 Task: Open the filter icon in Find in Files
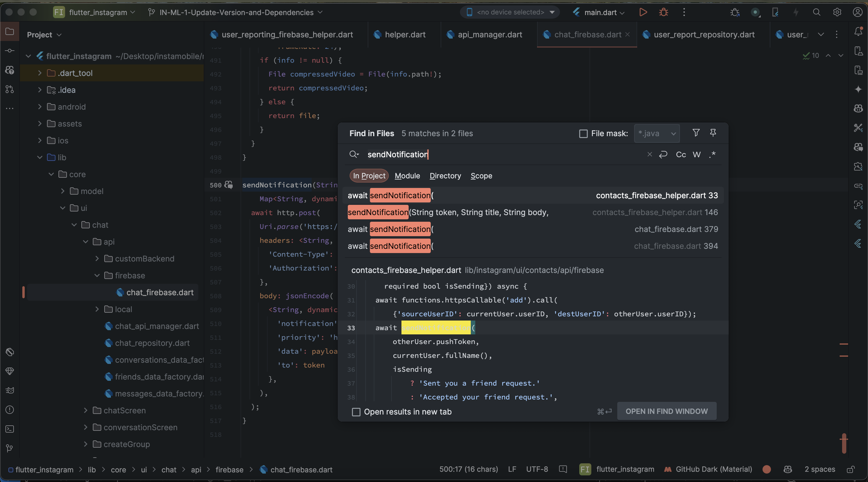coord(696,133)
